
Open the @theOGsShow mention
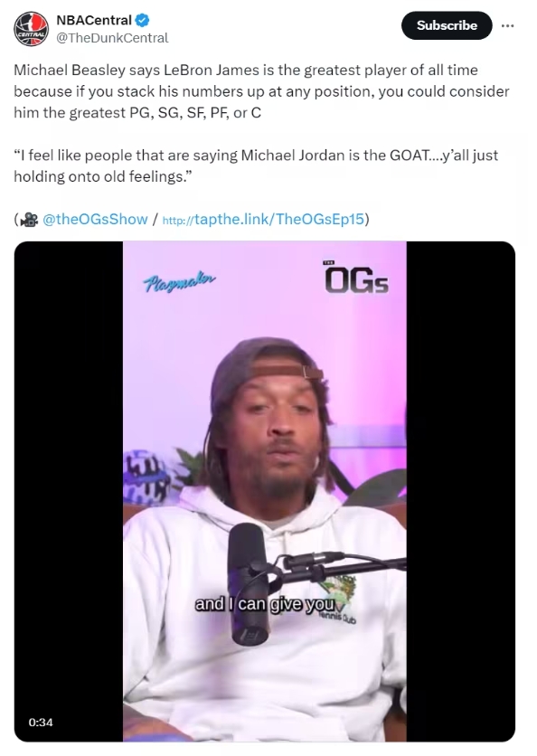(x=96, y=219)
